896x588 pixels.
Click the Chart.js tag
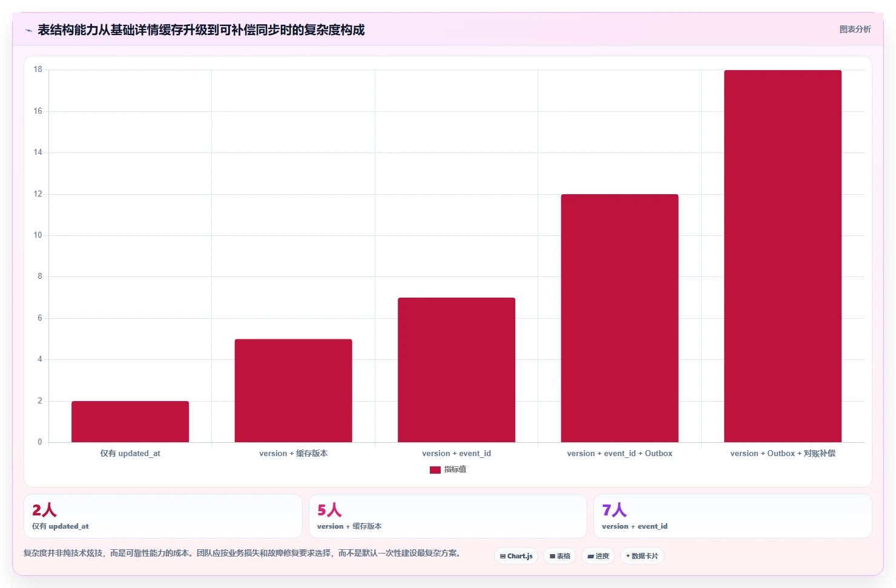click(x=516, y=556)
